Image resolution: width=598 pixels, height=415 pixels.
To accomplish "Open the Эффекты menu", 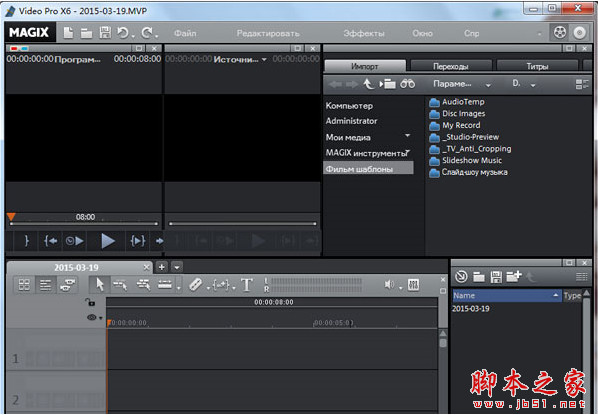I will tap(364, 34).
